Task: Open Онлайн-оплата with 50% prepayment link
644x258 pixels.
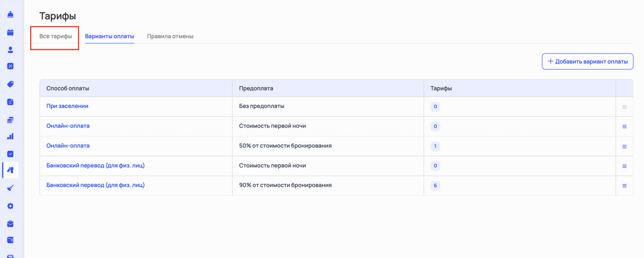Action: coord(68,146)
